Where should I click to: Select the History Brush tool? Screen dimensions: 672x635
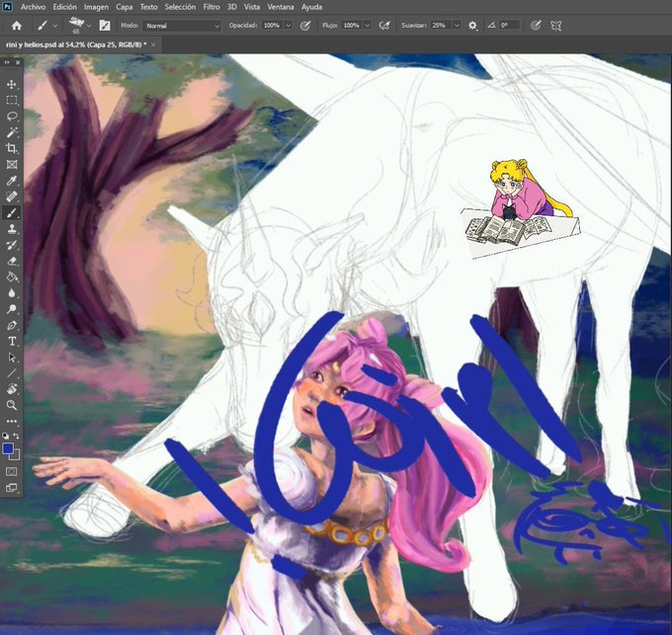pos(12,245)
